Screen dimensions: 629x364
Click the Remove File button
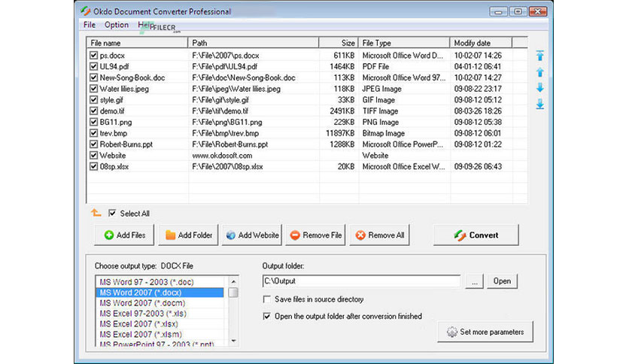pos(315,235)
